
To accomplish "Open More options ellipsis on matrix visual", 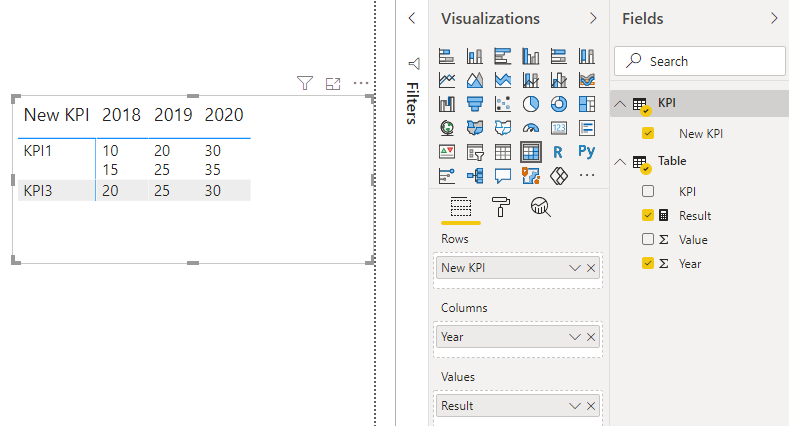I will pyautogui.click(x=361, y=83).
